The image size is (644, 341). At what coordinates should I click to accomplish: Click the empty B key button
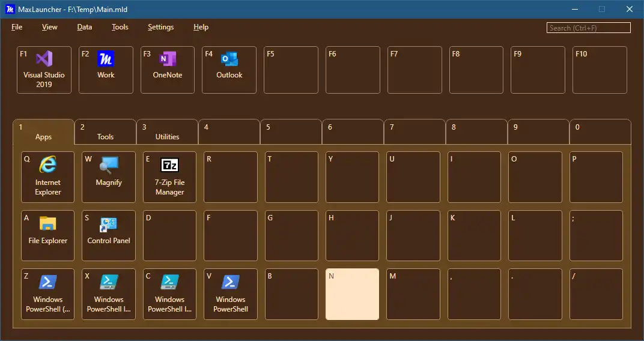pos(291,294)
